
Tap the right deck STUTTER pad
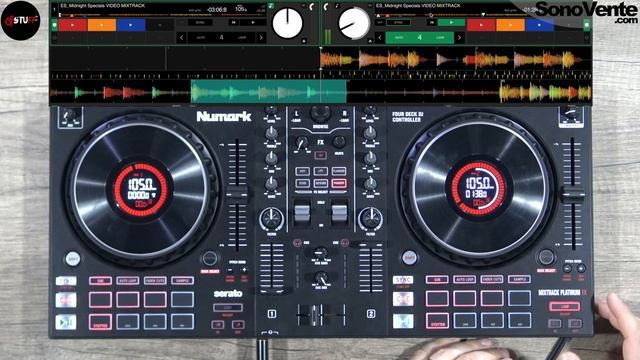tap(437, 320)
